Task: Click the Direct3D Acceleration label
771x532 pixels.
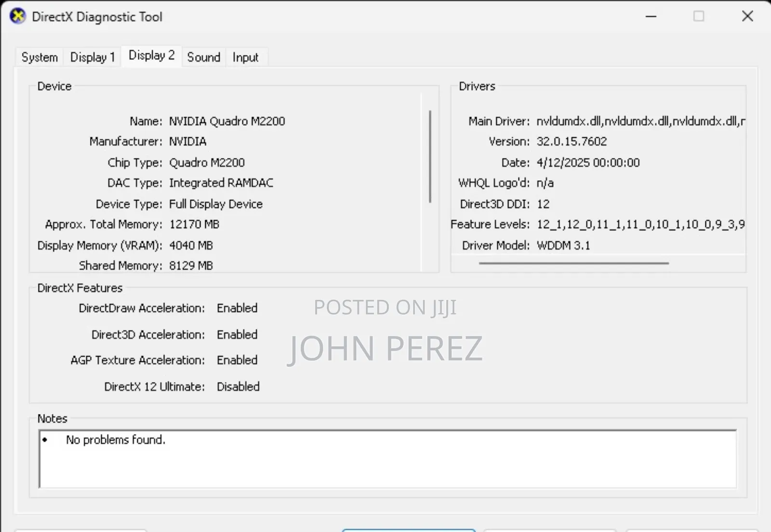Action: tap(148, 335)
